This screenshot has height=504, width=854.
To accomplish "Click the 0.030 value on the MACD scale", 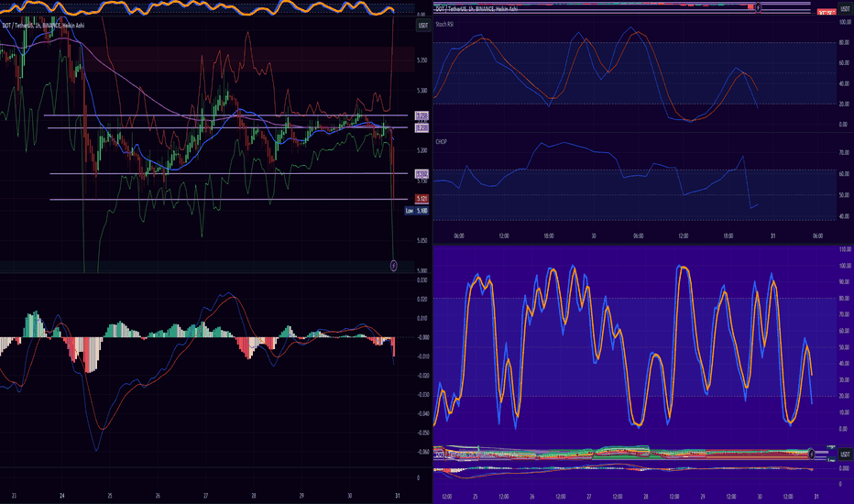I will (422, 280).
